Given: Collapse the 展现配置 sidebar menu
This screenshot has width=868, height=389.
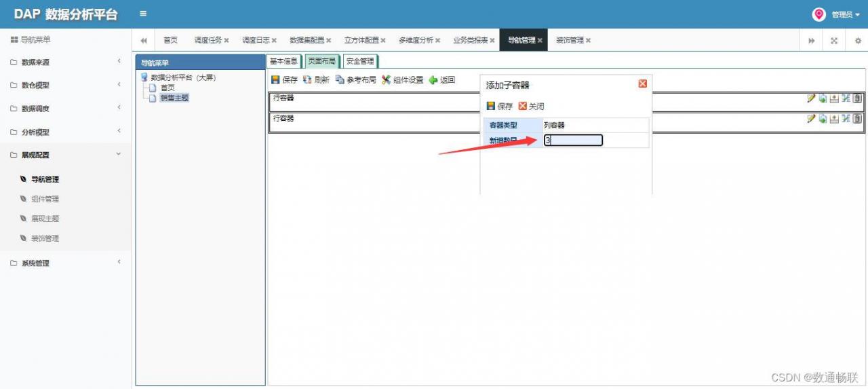Looking at the screenshot, I should (x=66, y=155).
